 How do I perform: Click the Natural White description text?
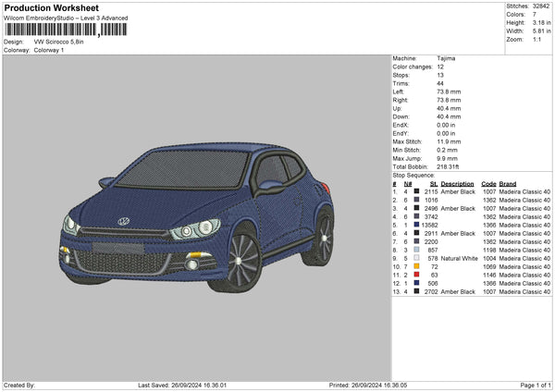click(x=458, y=258)
